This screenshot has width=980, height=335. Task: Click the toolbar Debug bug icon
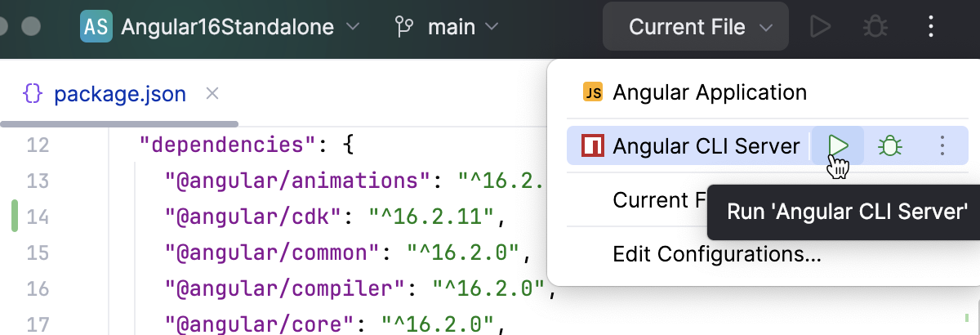click(x=875, y=27)
